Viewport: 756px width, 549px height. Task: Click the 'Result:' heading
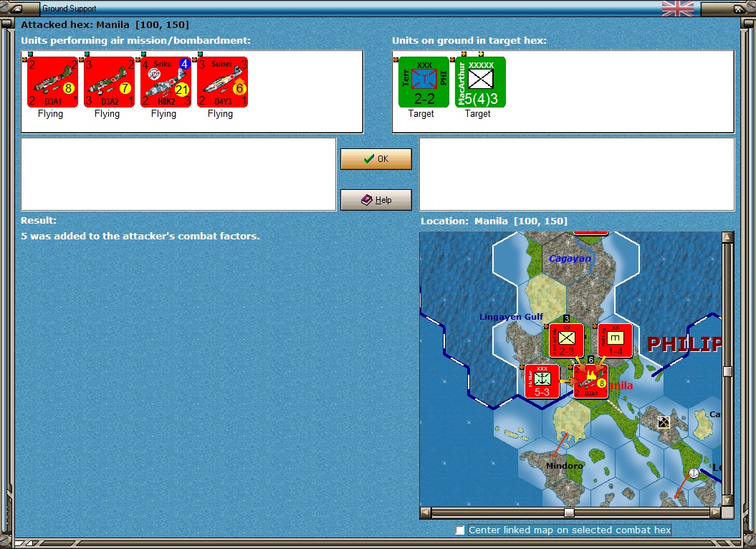39,221
